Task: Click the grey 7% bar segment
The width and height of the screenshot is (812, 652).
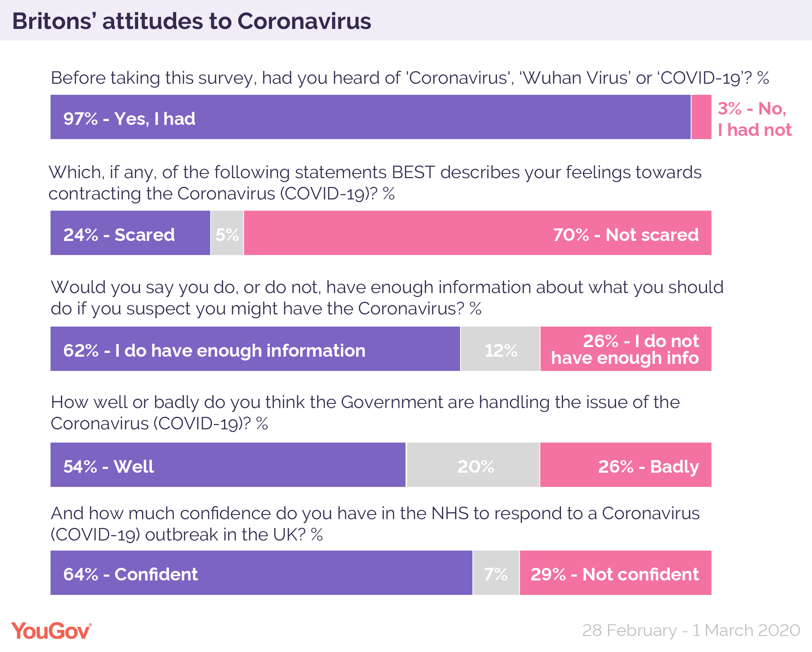Action: tap(496, 573)
